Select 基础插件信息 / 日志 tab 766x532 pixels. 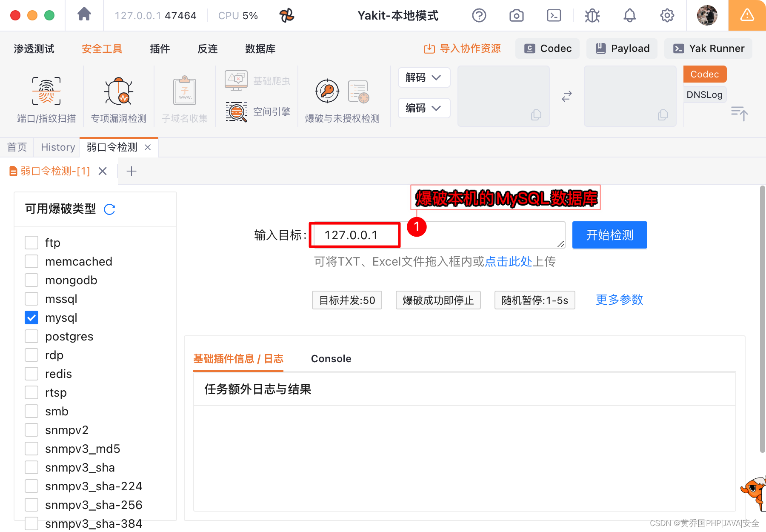pyautogui.click(x=238, y=359)
